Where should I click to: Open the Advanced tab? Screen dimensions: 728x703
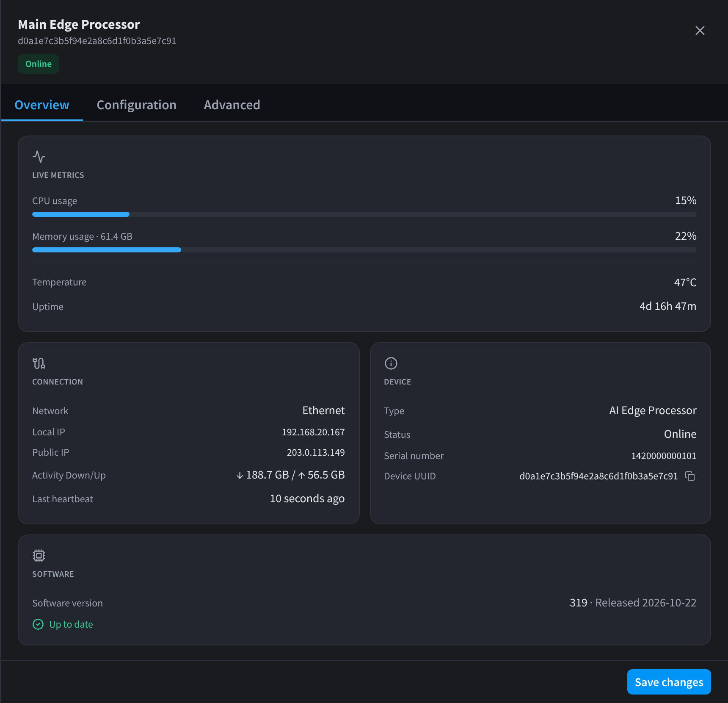(x=232, y=105)
